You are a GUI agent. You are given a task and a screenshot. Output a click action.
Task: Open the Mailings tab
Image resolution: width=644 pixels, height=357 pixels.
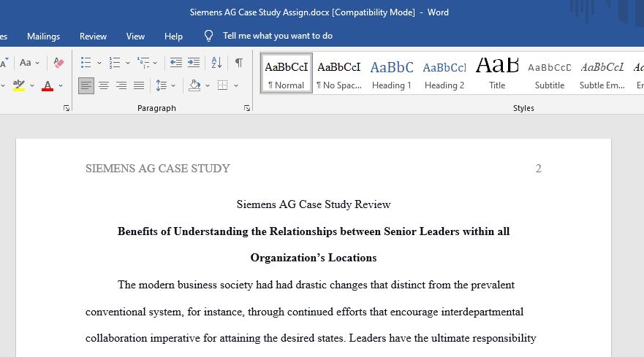point(44,36)
